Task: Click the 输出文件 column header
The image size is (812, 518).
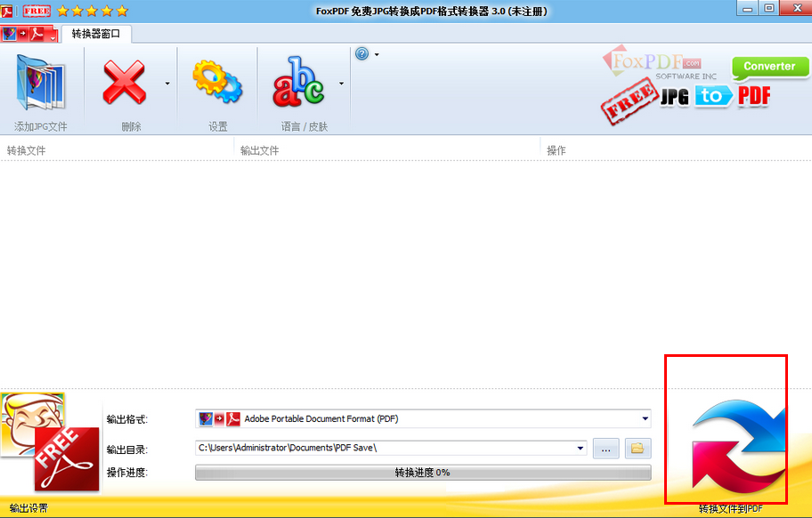Action: pyautogui.click(x=259, y=150)
